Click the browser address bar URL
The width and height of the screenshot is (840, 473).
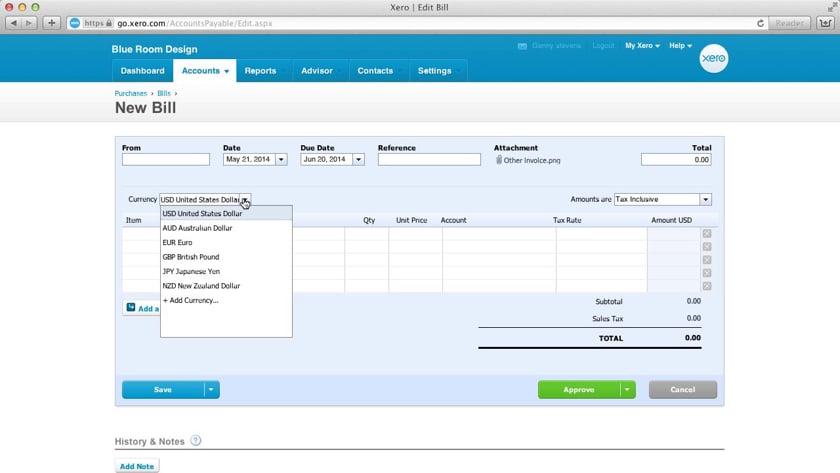coord(195,23)
